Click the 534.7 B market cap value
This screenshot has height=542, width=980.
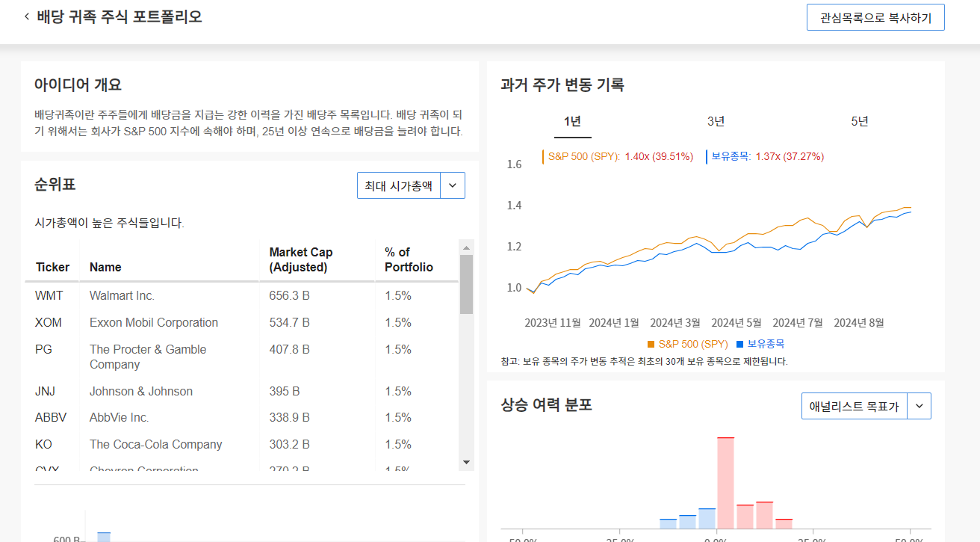289,323
